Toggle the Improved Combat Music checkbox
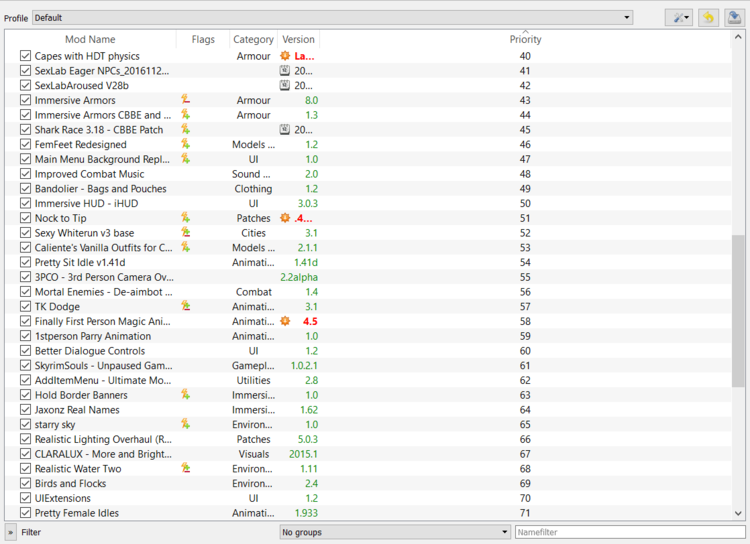This screenshot has height=544, width=750. (25, 174)
